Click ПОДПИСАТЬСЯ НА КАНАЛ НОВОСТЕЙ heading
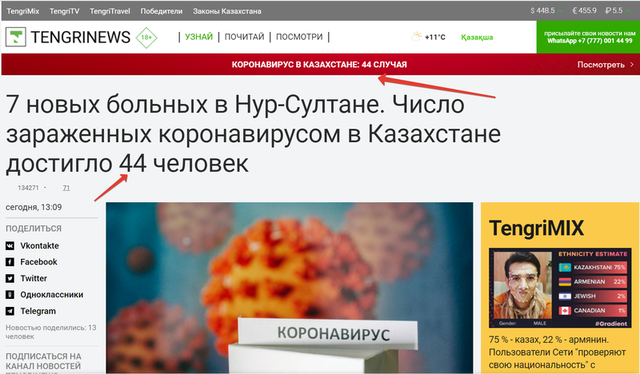 pos(43,361)
